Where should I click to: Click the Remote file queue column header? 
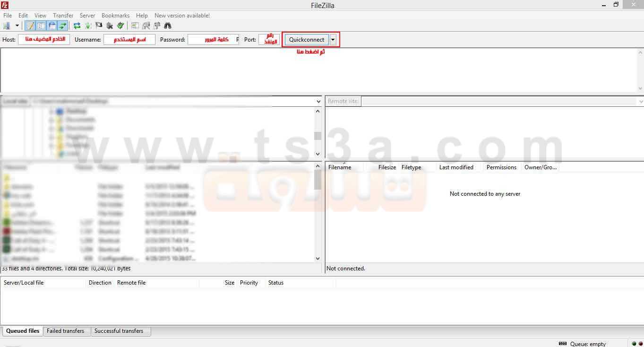pyautogui.click(x=157, y=283)
